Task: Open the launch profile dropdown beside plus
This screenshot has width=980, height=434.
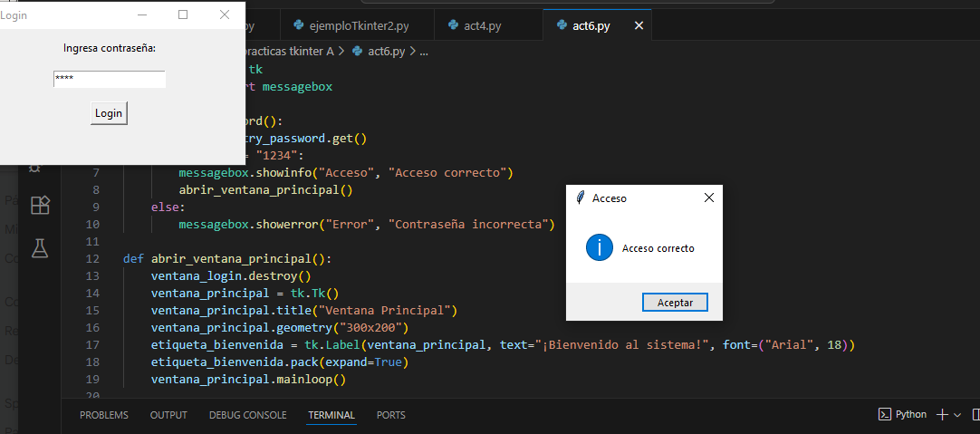Action: pos(957,414)
